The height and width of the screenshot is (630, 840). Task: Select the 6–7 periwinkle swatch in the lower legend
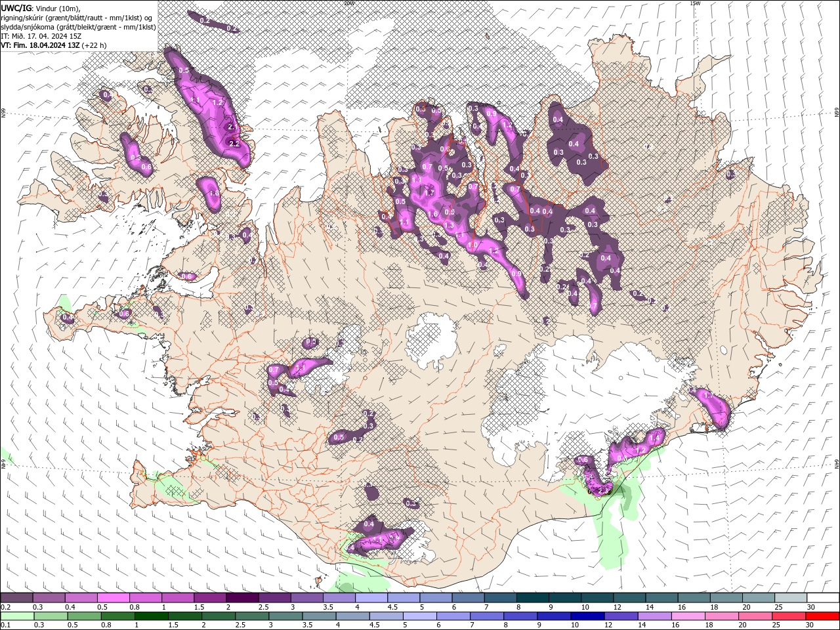click(x=453, y=616)
